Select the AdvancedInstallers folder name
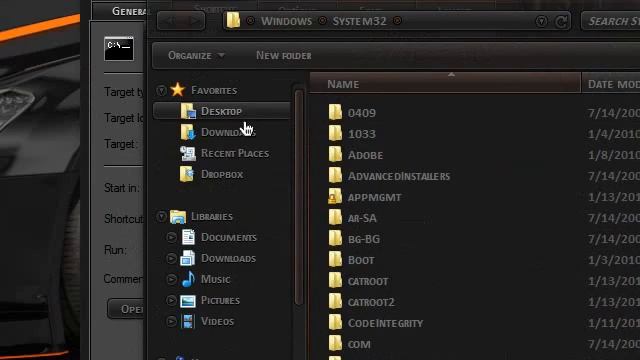 point(399,176)
